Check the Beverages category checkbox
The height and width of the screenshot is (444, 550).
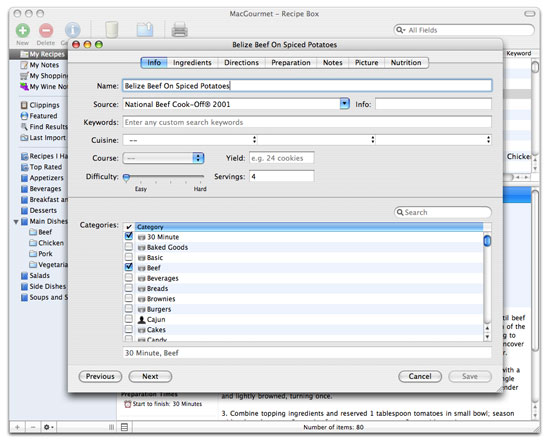tap(129, 277)
